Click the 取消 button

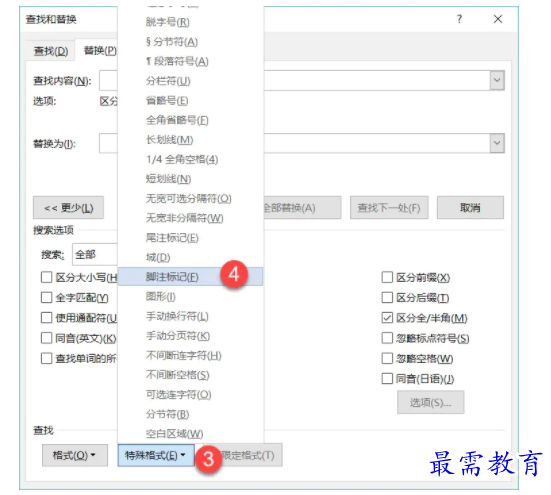click(x=470, y=208)
